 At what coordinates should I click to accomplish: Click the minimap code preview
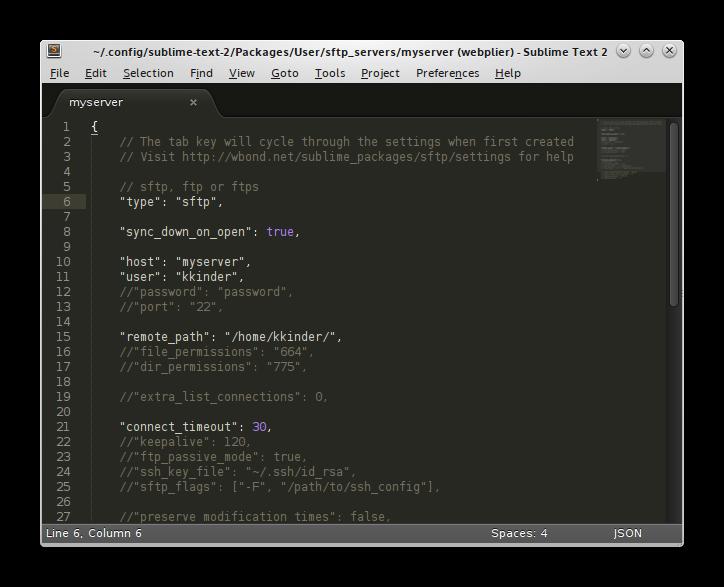[630, 150]
